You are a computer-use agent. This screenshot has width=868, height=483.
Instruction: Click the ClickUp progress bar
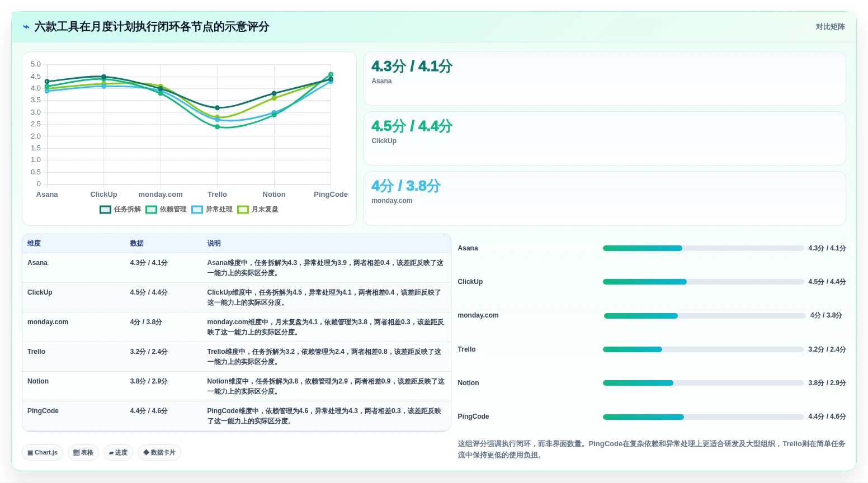pos(703,282)
